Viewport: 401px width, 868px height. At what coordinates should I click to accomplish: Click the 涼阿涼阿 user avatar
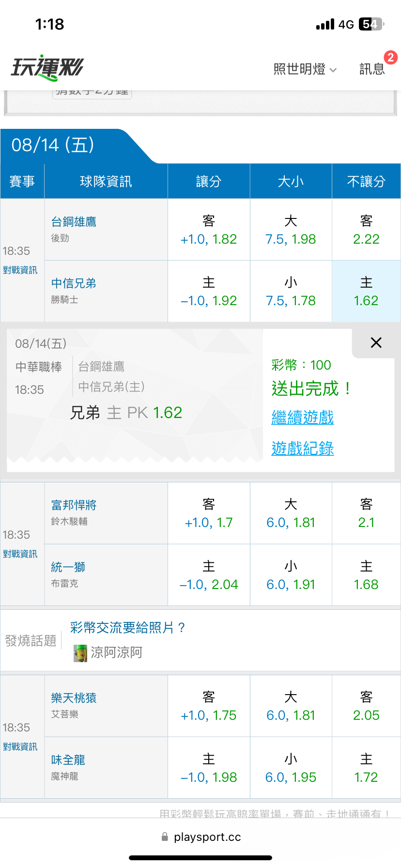coord(80,653)
